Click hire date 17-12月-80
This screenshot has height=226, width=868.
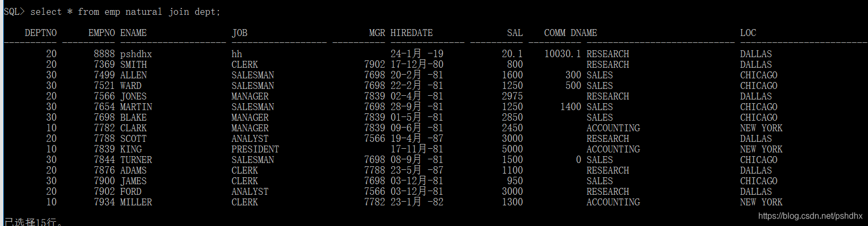[x=417, y=65]
